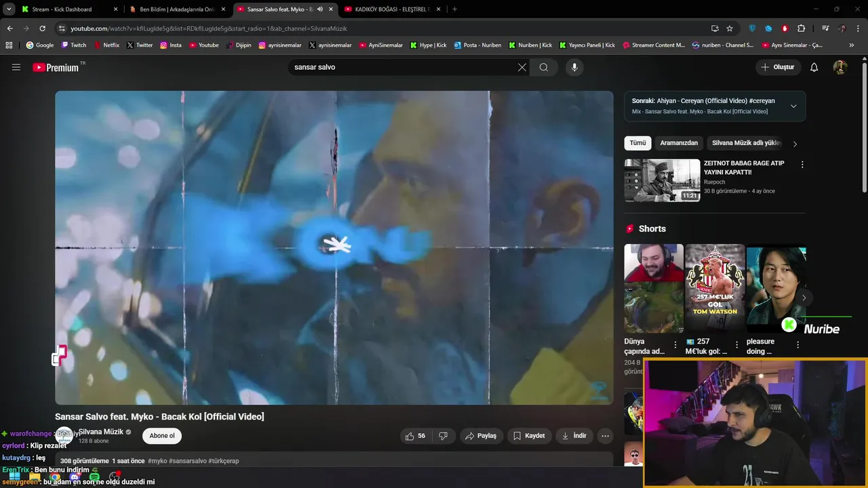Share the video with Paylaş
Viewport: 868px width, 488px height.
tap(480, 436)
